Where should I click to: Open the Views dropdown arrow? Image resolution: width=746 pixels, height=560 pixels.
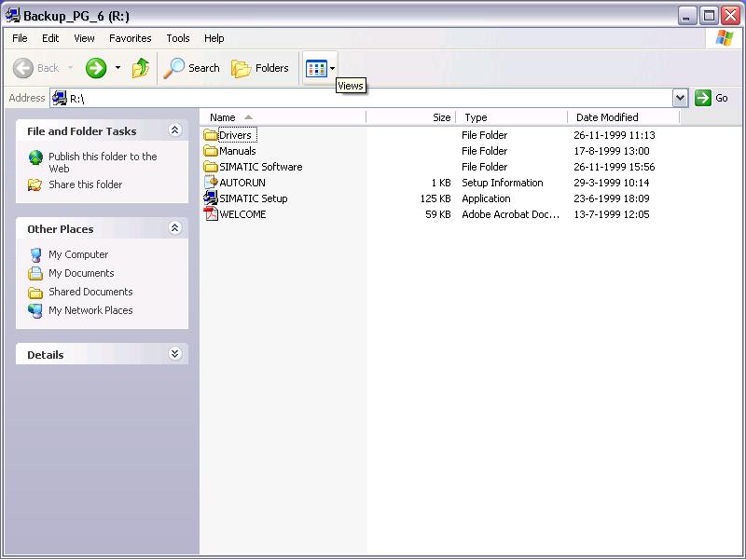333,68
